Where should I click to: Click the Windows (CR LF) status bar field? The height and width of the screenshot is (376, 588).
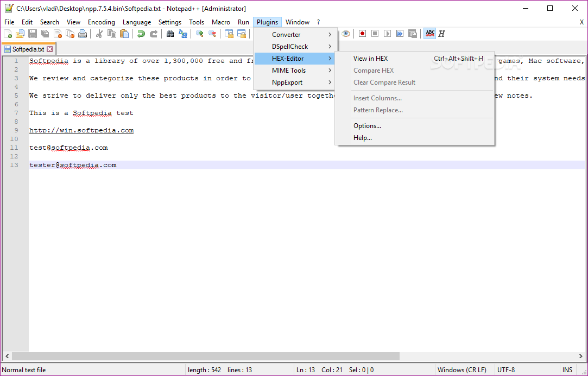pyautogui.click(x=465, y=370)
